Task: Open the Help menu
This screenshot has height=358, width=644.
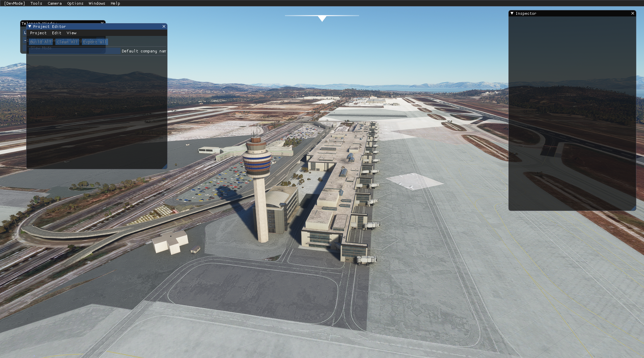Action: 115,3
